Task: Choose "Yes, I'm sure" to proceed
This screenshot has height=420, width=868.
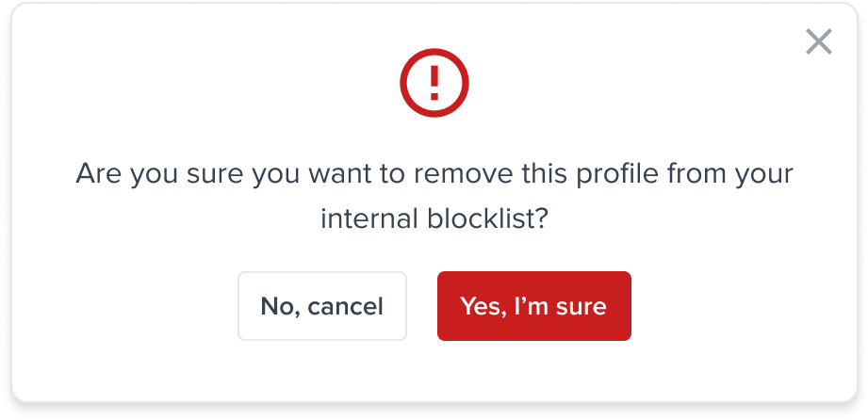Action: click(533, 306)
